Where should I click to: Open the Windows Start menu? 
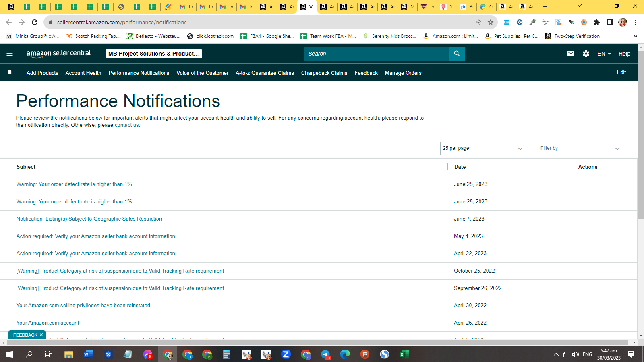coord(10,354)
